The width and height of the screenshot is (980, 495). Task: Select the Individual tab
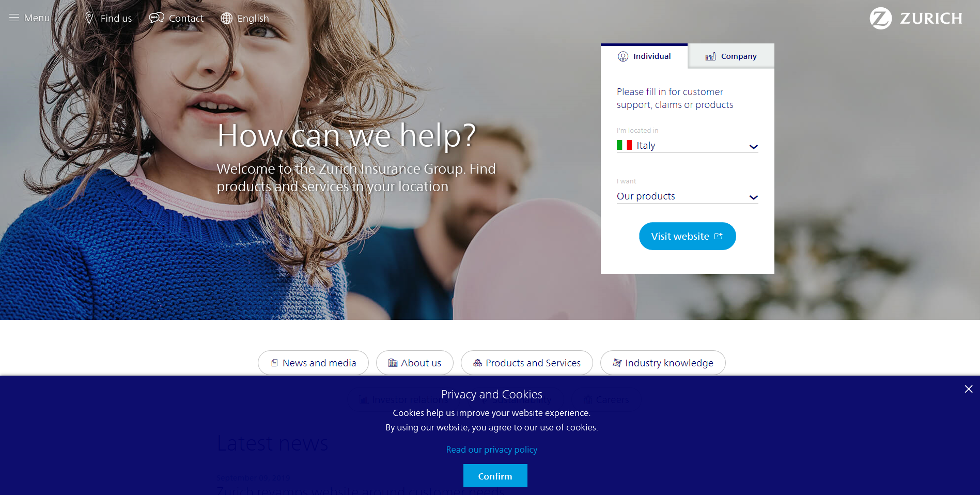644,56
